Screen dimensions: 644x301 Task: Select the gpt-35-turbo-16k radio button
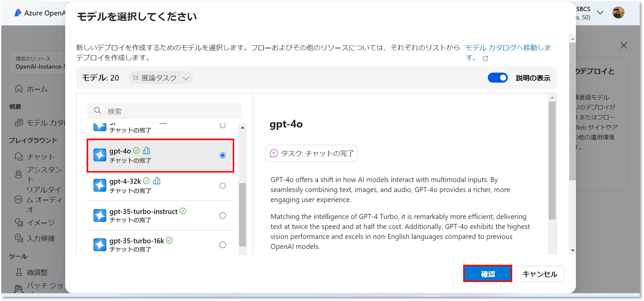[x=222, y=245]
